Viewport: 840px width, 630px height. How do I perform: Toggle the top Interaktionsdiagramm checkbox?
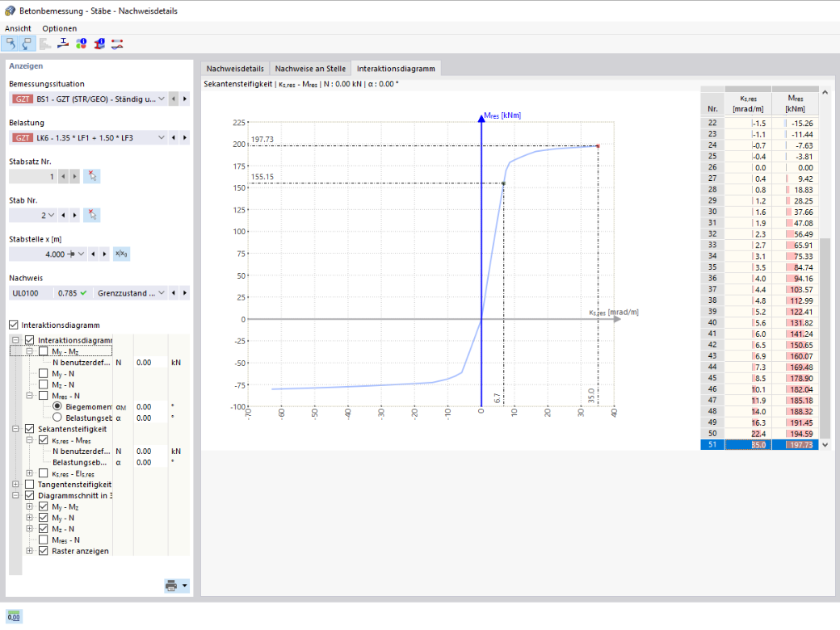pos(14,325)
